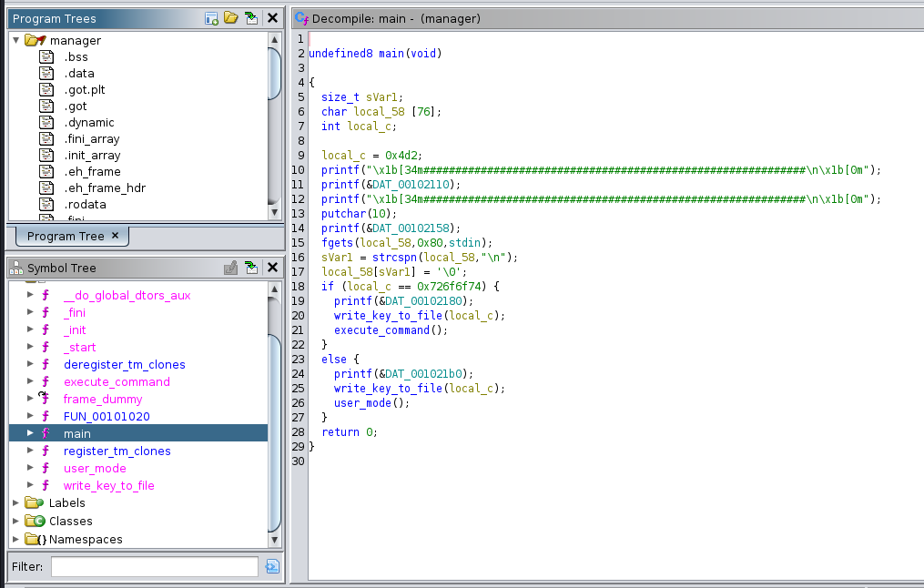Select the .rodata section fragment
Screen dimensions: 924x588
click(85, 205)
